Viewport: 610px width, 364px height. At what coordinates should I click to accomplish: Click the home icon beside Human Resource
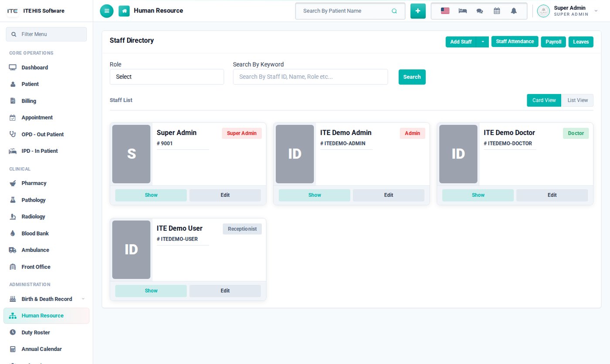click(x=124, y=11)
